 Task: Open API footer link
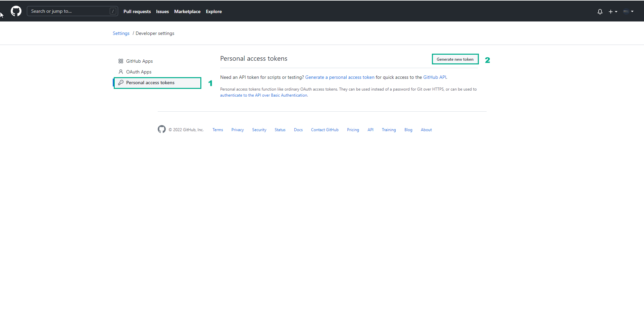[370, 130]
